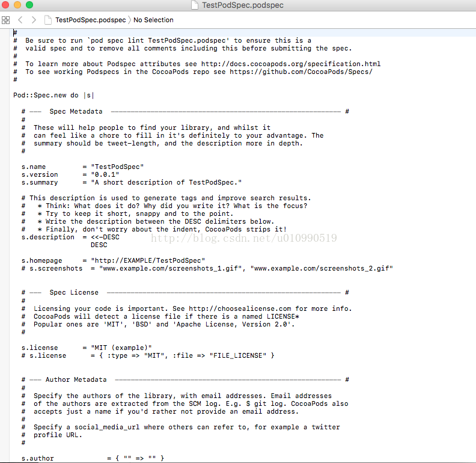Click 'accepts just a name' comment line

(160, 411)
